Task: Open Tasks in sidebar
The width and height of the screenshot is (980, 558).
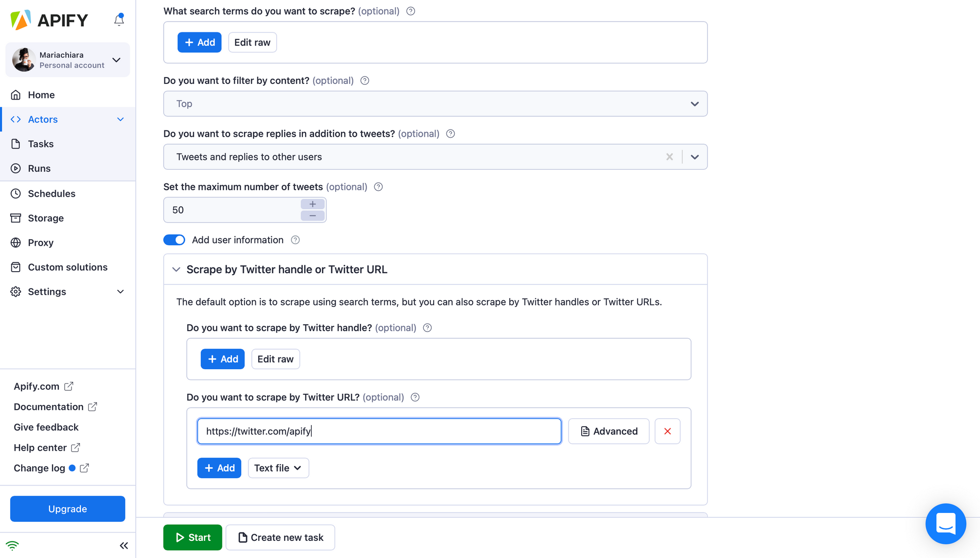Action: tap(41, 144)
